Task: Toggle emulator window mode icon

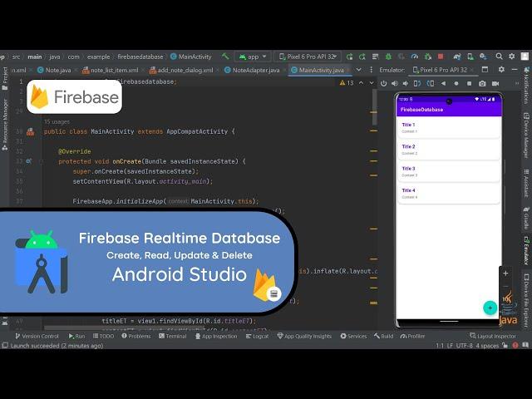Action: pos(485,70)
